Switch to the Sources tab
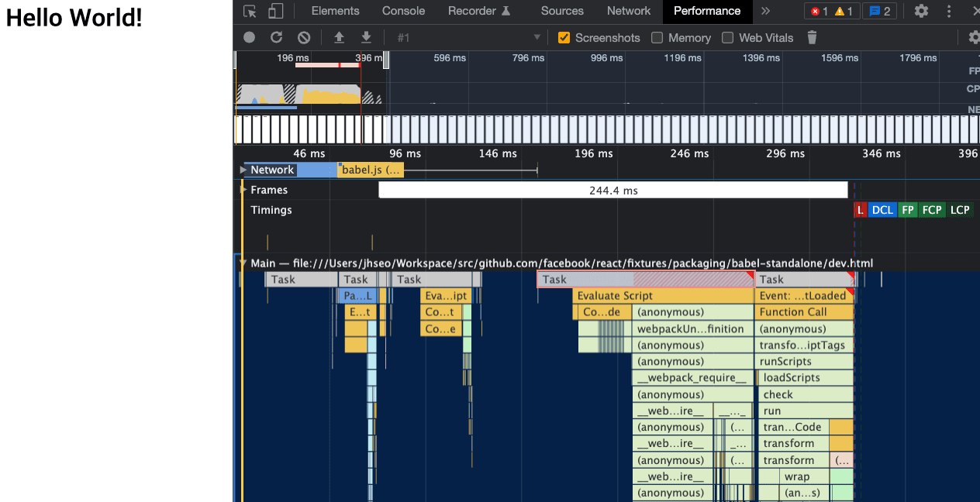 click(562, 11)
